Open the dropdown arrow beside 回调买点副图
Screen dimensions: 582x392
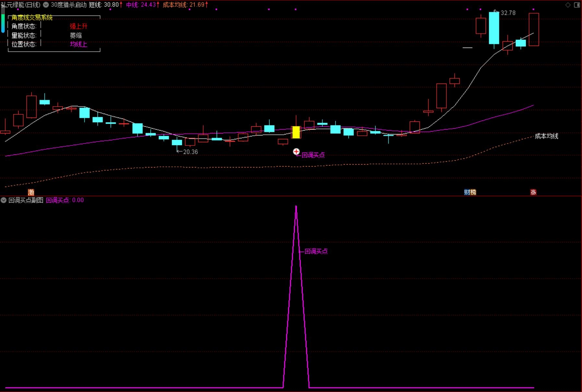(4, 200)
